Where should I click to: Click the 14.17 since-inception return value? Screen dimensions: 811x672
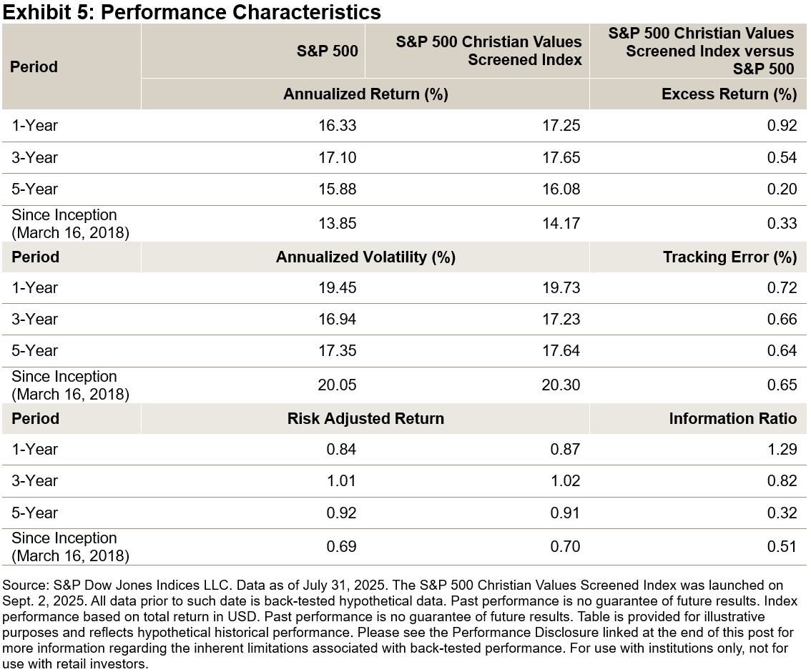561,224
